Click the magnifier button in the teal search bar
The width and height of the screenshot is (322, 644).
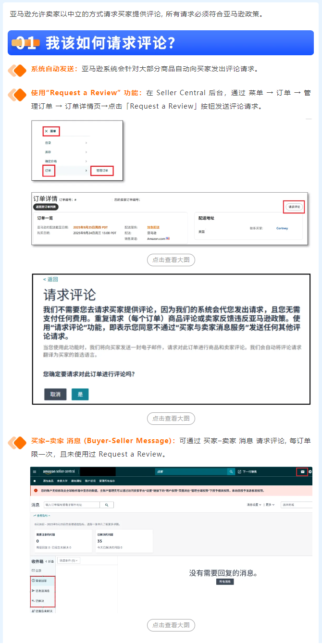click(x=231, y=472)
